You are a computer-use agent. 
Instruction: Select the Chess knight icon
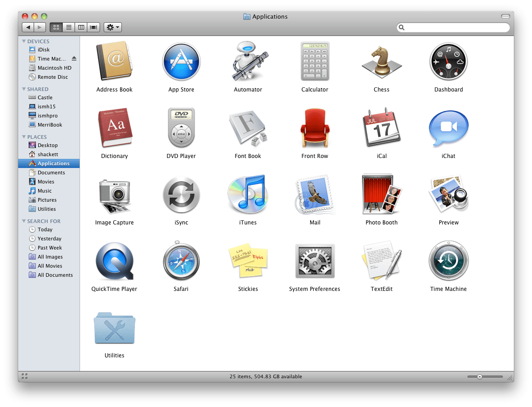tap(381, 61)
